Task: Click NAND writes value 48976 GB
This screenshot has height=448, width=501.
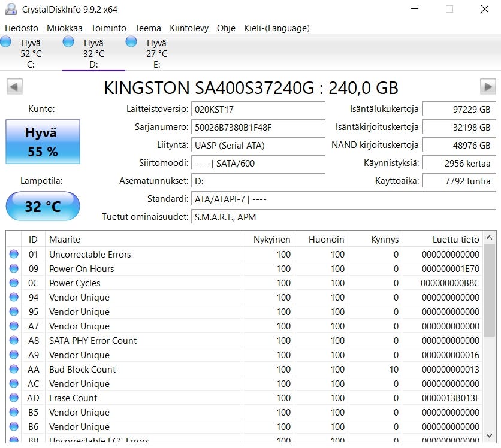Action: (459, 146)
